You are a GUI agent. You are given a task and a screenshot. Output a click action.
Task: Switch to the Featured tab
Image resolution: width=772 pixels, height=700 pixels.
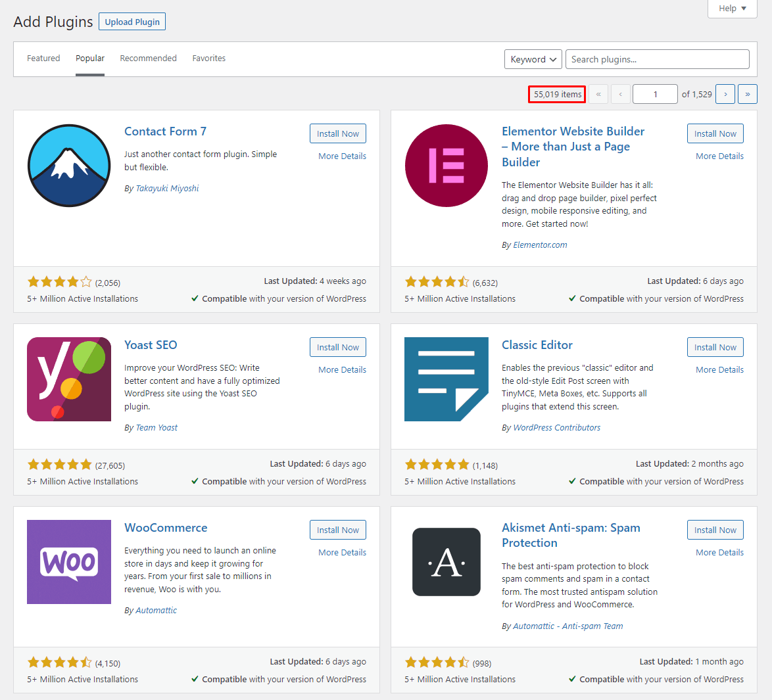43,58
